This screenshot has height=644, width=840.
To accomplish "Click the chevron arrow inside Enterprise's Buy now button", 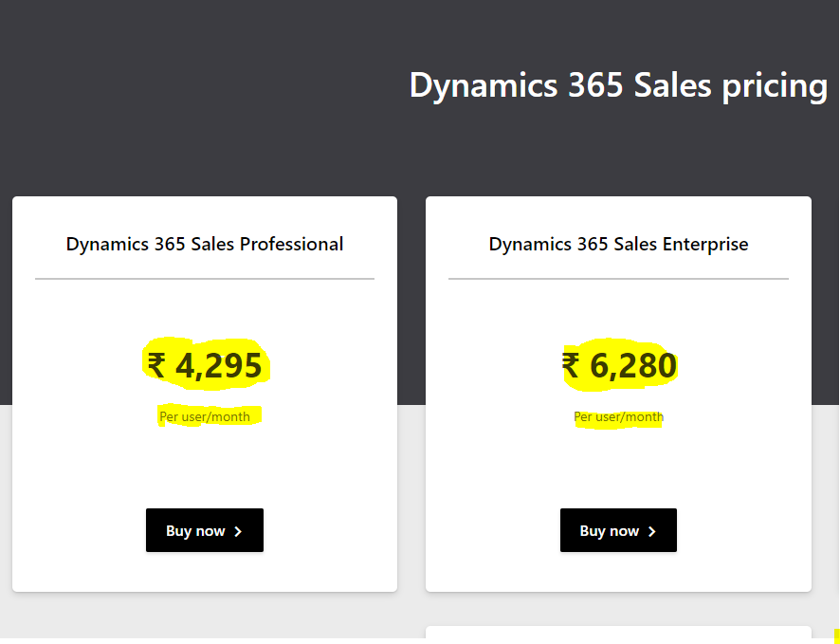I will [650, 530].
